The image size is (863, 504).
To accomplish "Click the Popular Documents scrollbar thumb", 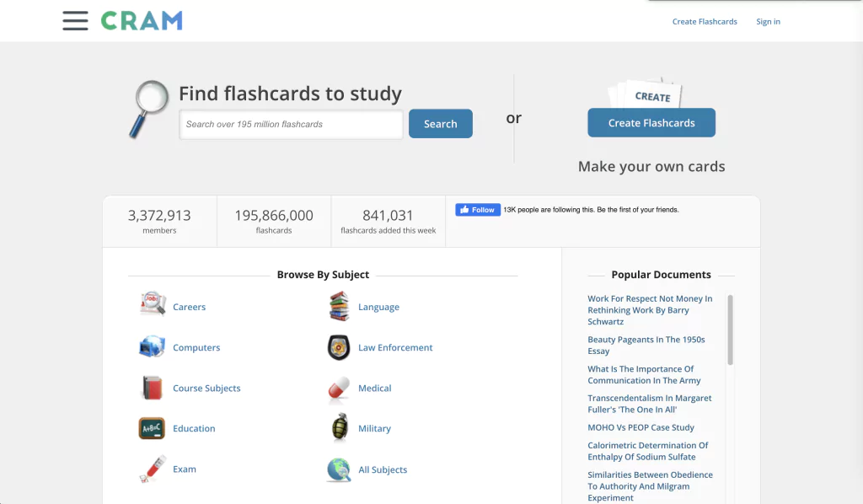I will click(731, 330).
